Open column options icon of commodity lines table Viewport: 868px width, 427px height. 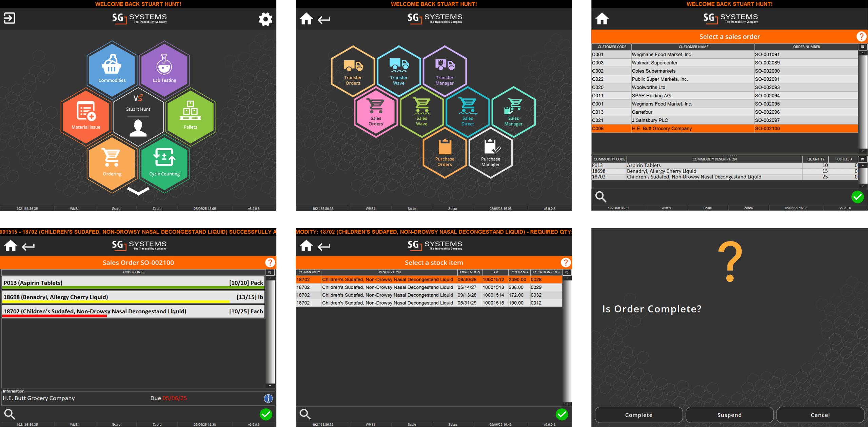863,159
